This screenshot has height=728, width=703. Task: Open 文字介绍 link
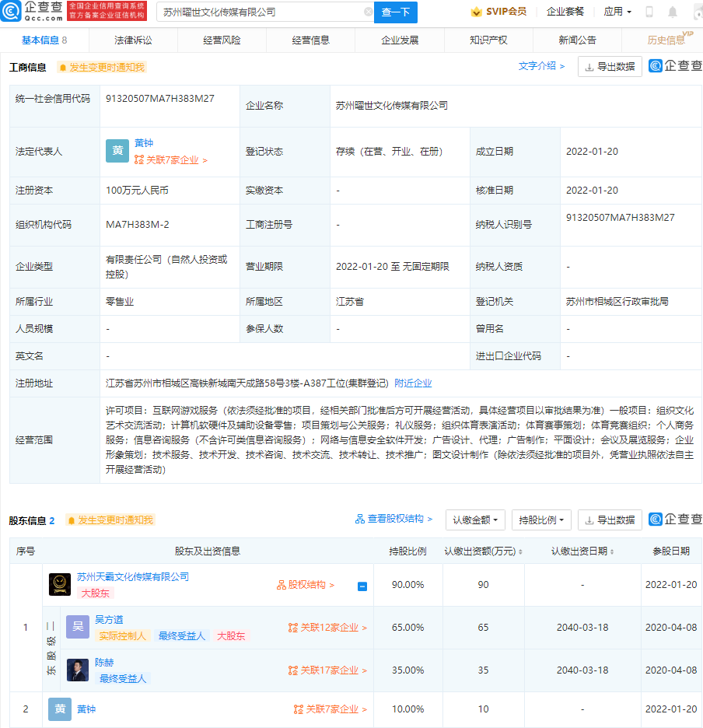(541, 66)
